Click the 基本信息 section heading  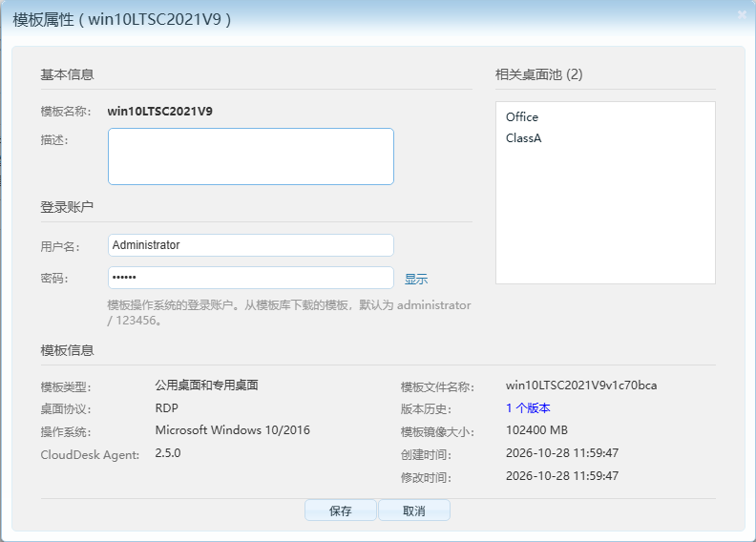pyautogui.click(x=67, y=74)
